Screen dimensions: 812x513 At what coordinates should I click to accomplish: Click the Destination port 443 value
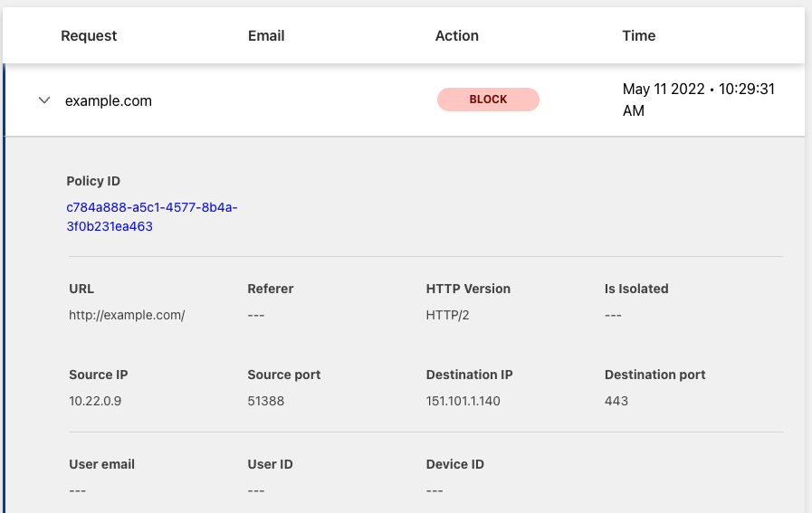tap(616, 400)
